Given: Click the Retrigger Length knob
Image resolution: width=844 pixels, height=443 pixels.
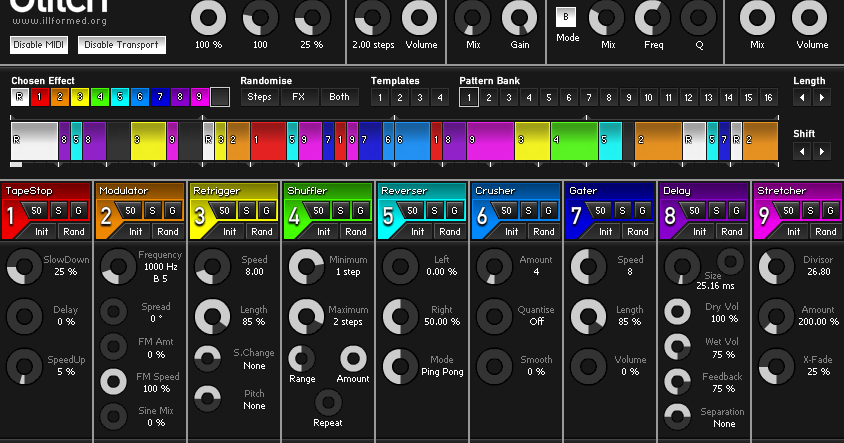Looking at the screenshot, I should coord(213,317).
